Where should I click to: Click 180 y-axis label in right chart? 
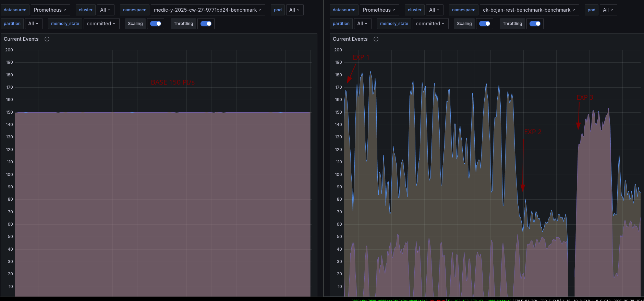click(338, 75)
